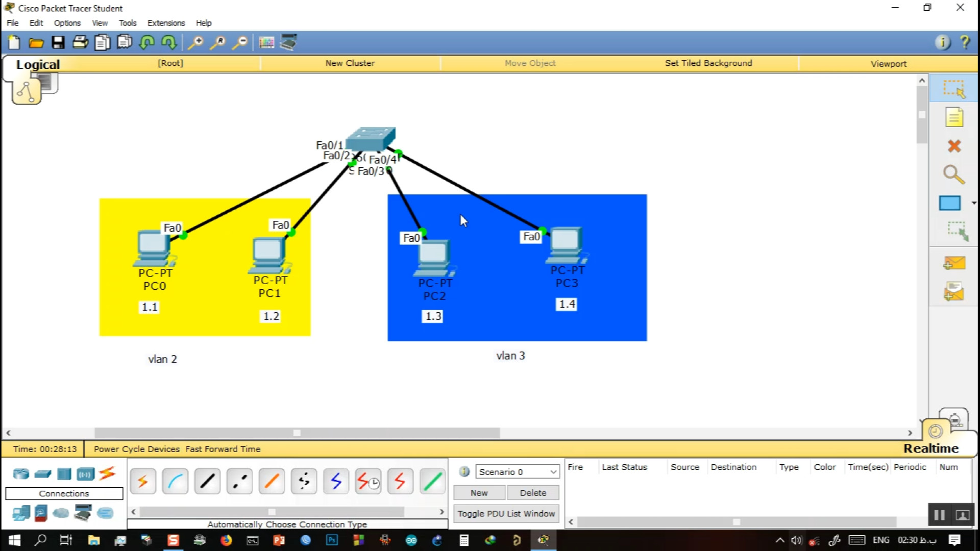Open the Custom Devices Dialog icon
The height and width of the screenshot is (551, 980).
(288, 42)
